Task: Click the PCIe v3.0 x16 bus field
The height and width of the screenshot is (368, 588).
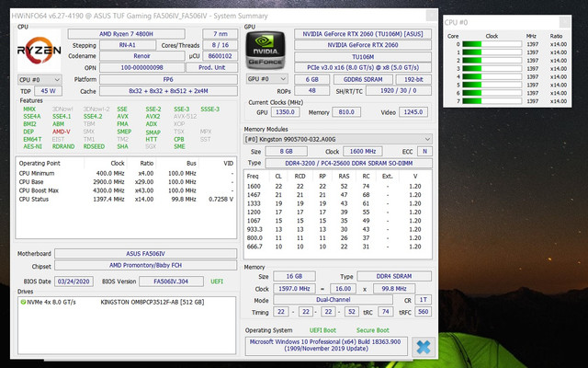Action: point(363,67)
